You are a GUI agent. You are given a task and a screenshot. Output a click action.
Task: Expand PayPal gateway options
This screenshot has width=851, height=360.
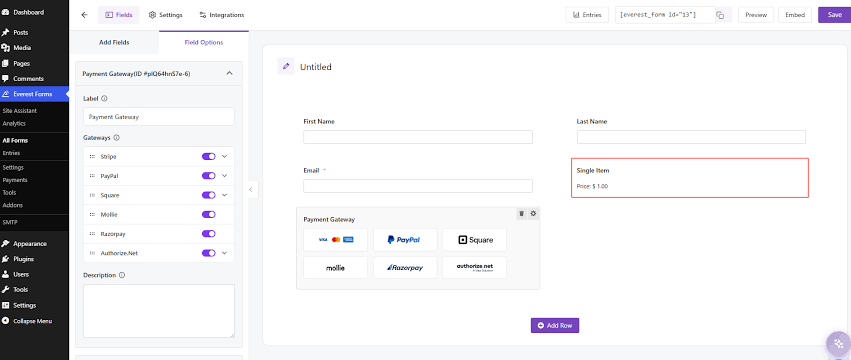point(225,175)
